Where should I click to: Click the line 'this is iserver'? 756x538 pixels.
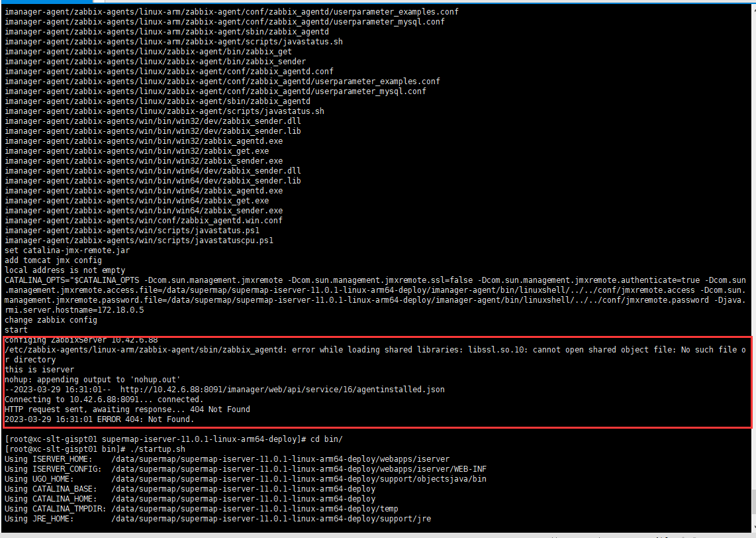pos(39,370)
